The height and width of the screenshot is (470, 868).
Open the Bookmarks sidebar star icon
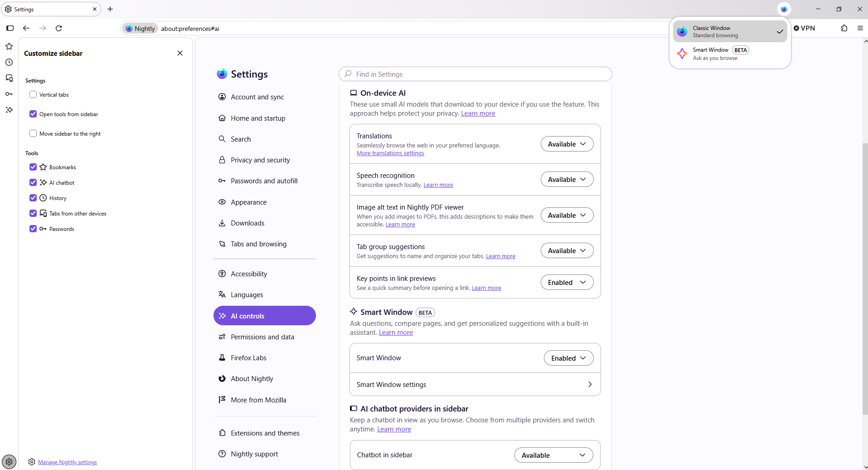click(x=9, y=46)
